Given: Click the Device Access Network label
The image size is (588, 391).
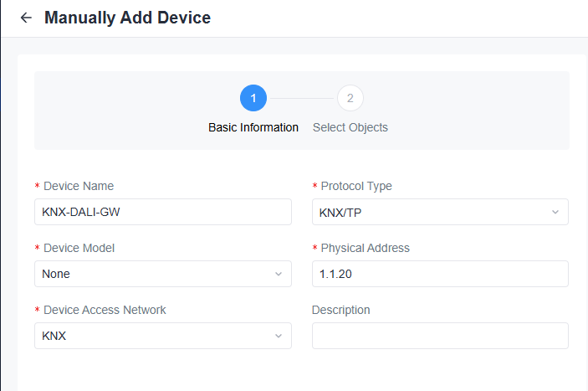Looking at the screenshot, I should 105,310.
